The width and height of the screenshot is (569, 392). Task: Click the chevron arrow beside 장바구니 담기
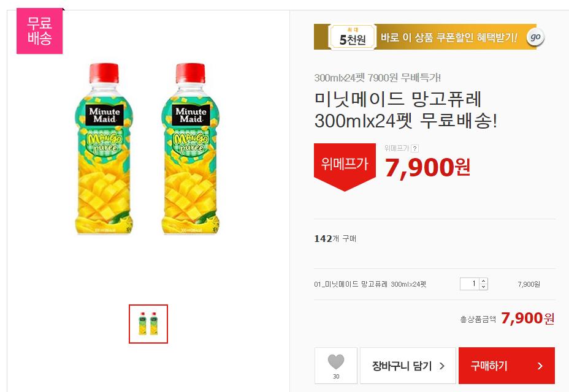pyautogui.click(x=442, y=366)
